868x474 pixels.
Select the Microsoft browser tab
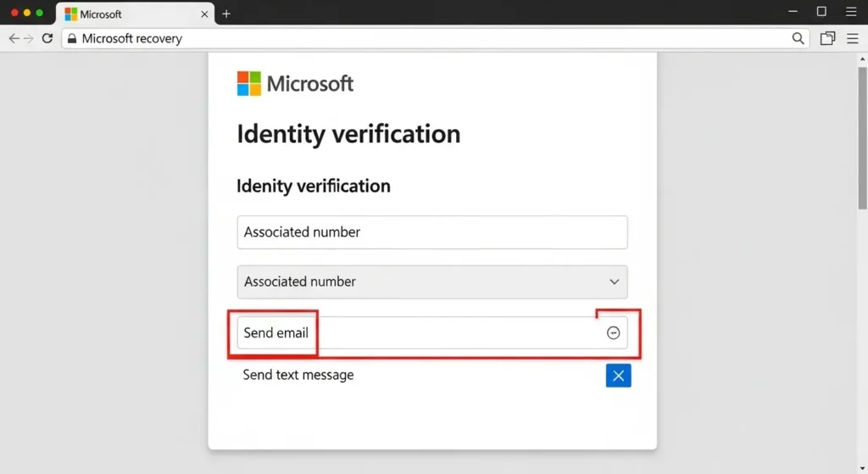tap(136, 14)
